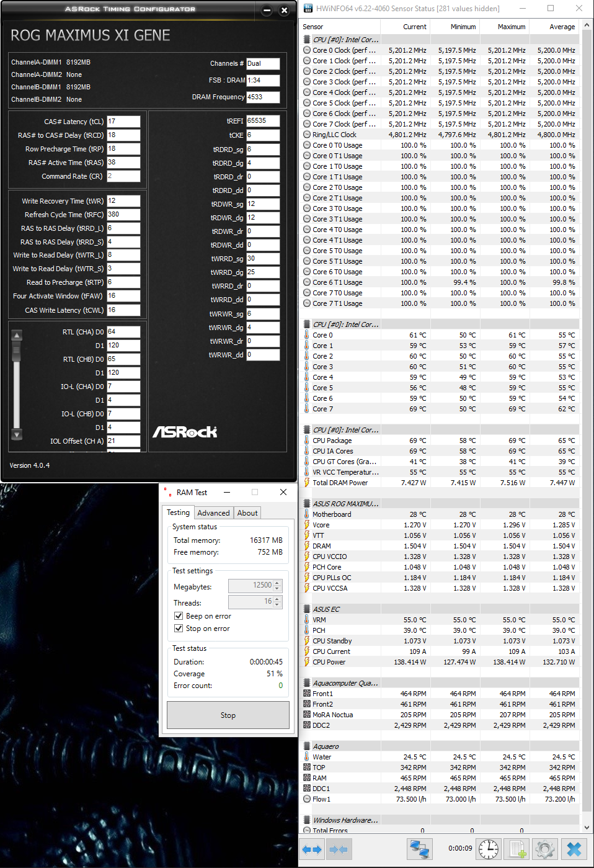Image resolution: width=594 pixels, height=868 pixels.
Task: Click the Current column header
Action: click(405, 27)
